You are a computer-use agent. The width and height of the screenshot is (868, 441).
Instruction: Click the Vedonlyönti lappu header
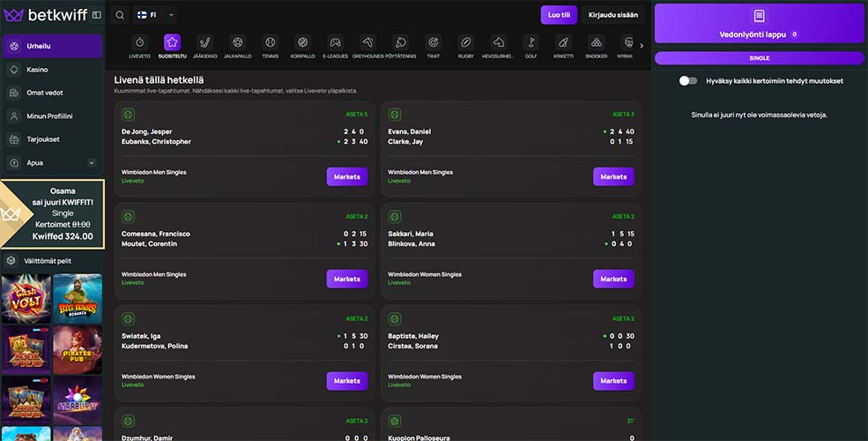tap(759, 23)
